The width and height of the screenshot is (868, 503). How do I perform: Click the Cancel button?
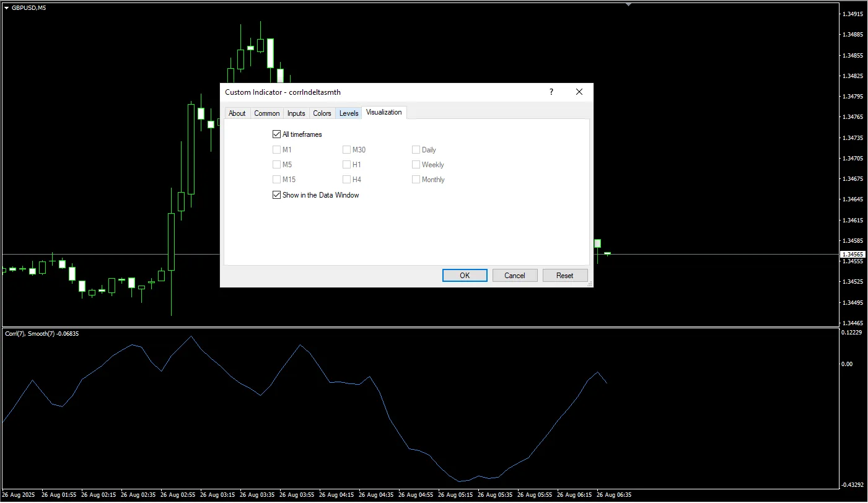514,276
